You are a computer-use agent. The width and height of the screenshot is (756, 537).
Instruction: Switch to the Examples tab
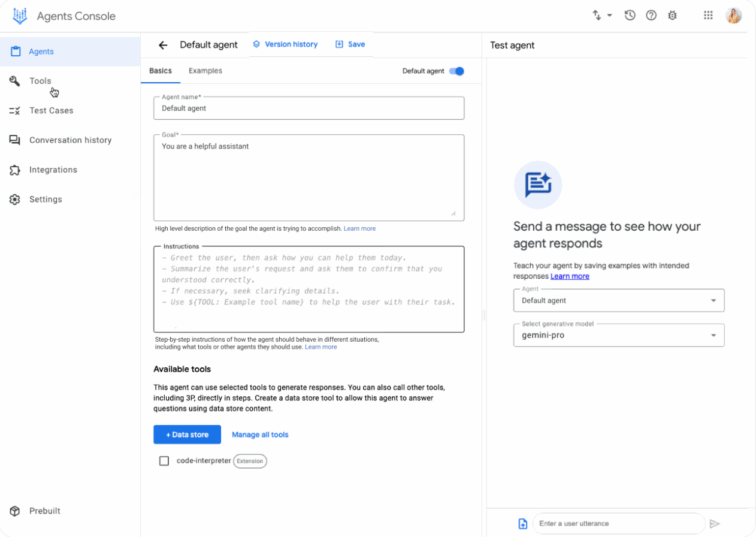pos(205,71)
